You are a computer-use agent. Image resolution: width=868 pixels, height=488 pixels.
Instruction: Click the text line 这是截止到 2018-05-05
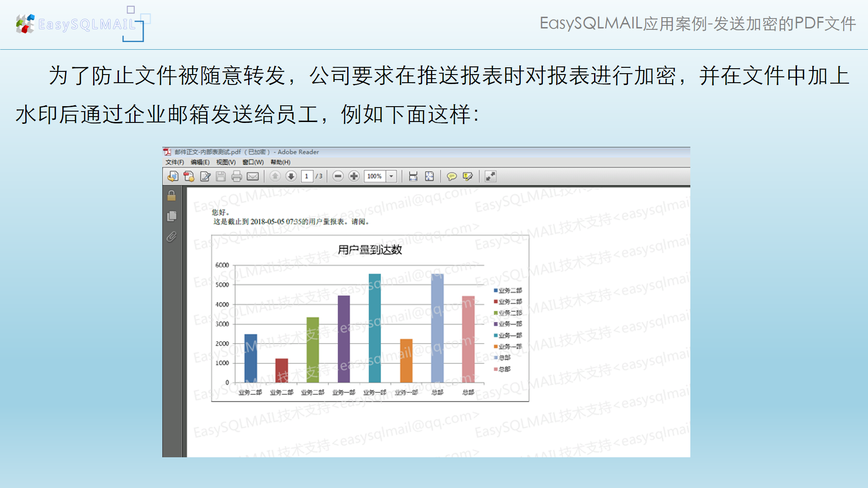click(292, 222)
